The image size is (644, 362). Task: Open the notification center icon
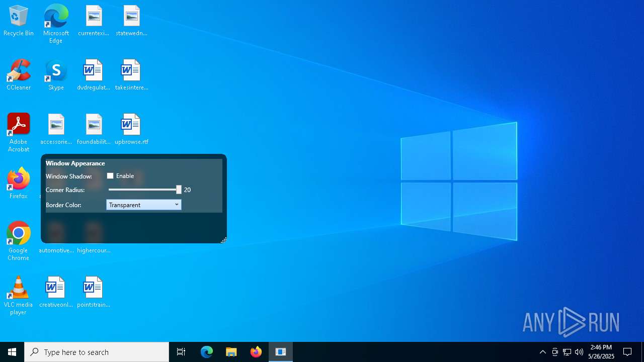627,352
